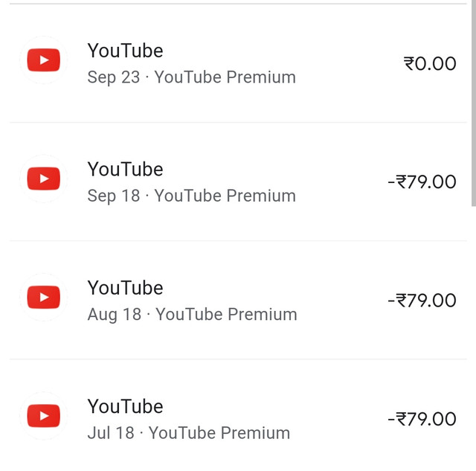Tap the YouTube title above Jul 18
476x471 pixels.
tap(125, 406)
